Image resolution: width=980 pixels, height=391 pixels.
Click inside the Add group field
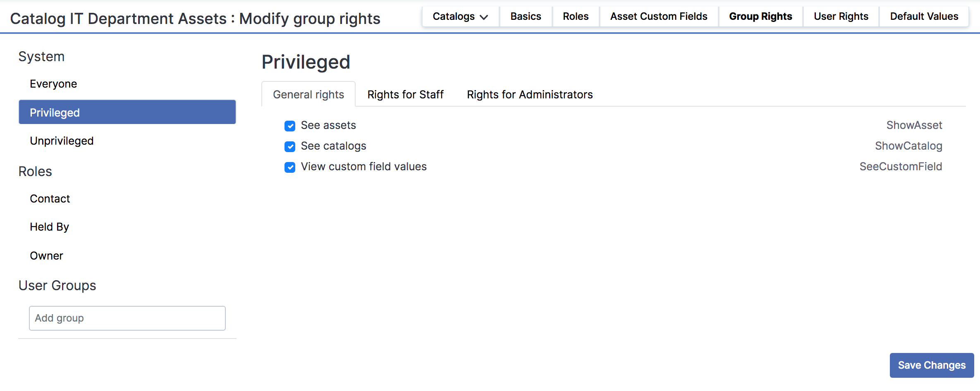click(x=127, y=318)
